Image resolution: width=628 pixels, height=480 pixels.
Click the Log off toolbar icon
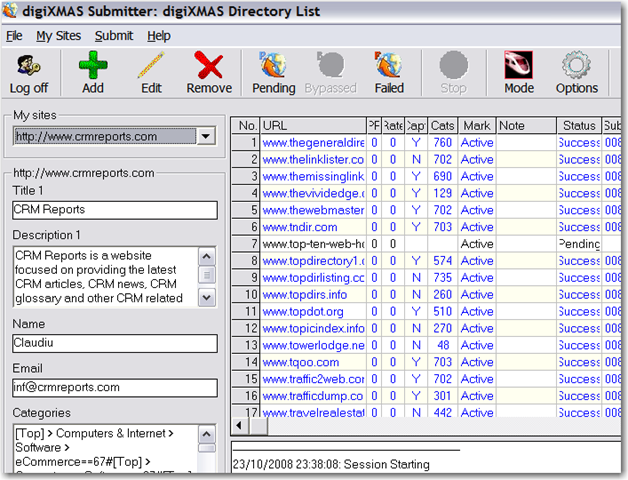28,65
